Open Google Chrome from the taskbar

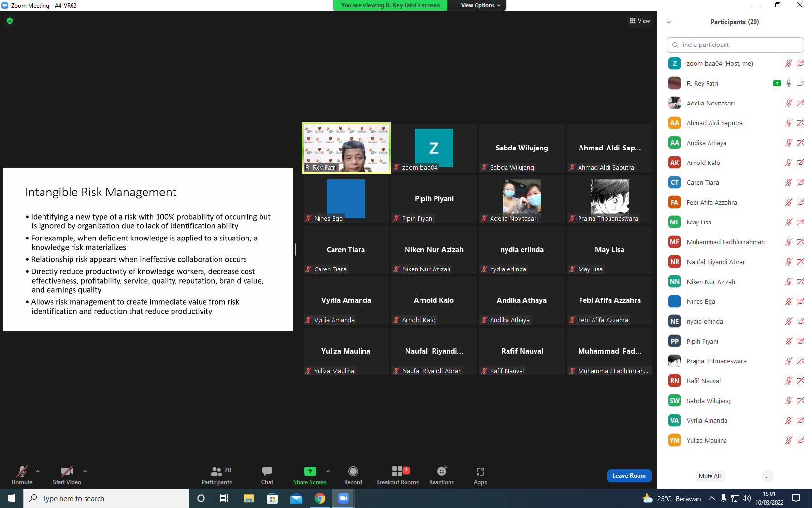pyautogui.click(x=320, y=498)
